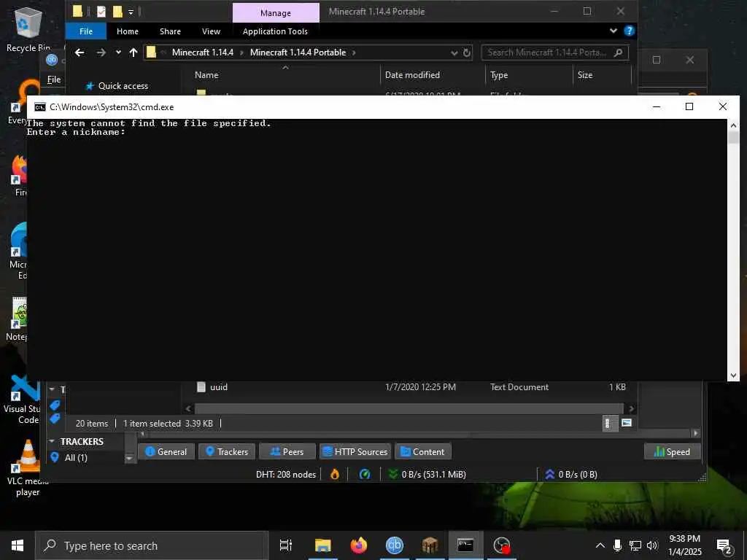Viewport: 747px width, 560px height.
Task: Click DHT: 208 nodes in status bar
Action: point(286,474)
